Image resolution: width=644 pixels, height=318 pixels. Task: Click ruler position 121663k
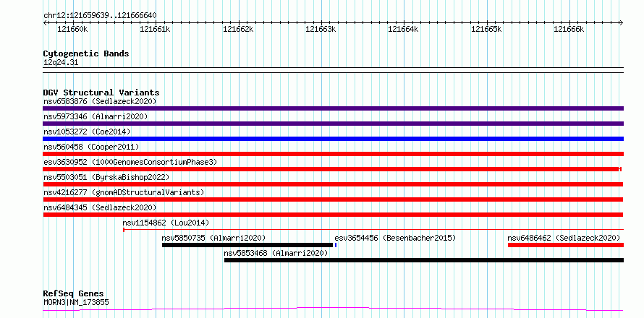[x=321, y=29]
